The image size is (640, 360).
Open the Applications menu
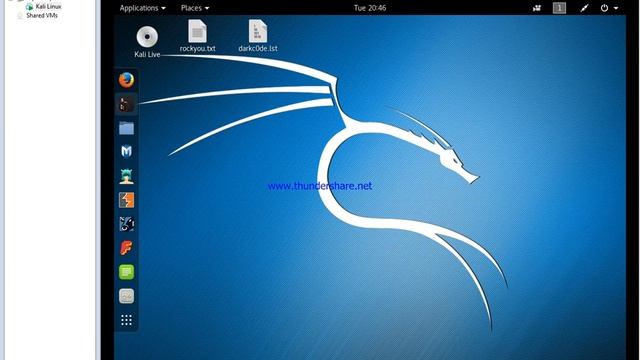142,8
